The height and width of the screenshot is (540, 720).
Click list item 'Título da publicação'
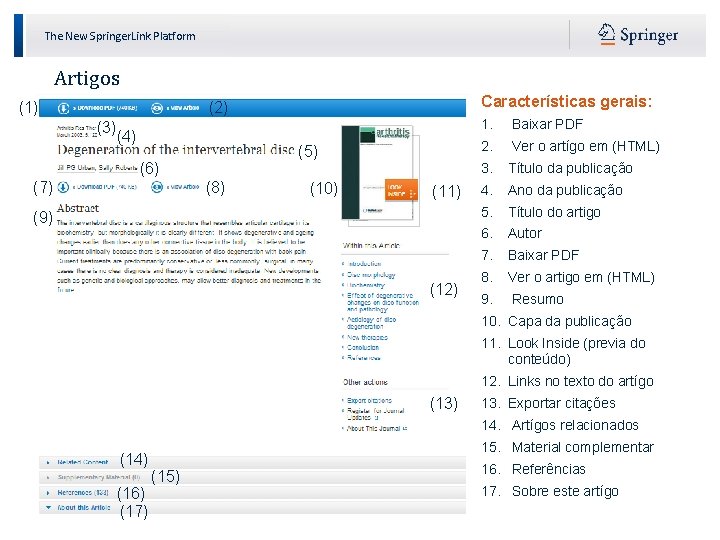tap(570, 168)
